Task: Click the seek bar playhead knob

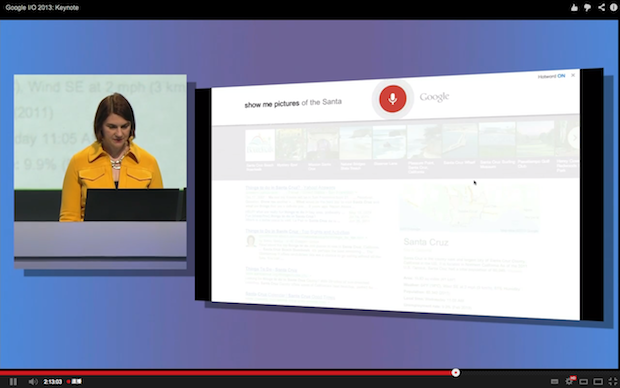Action: pos(456,372)
